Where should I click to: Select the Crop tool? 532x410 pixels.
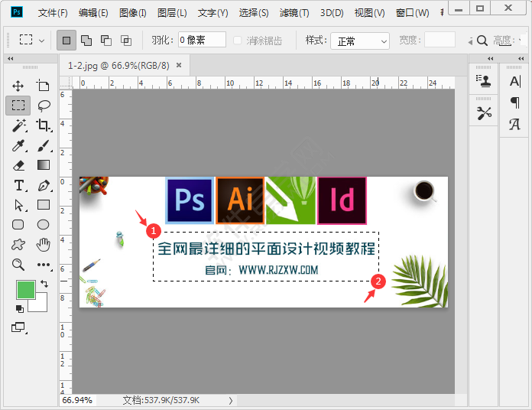pos(44,125)
